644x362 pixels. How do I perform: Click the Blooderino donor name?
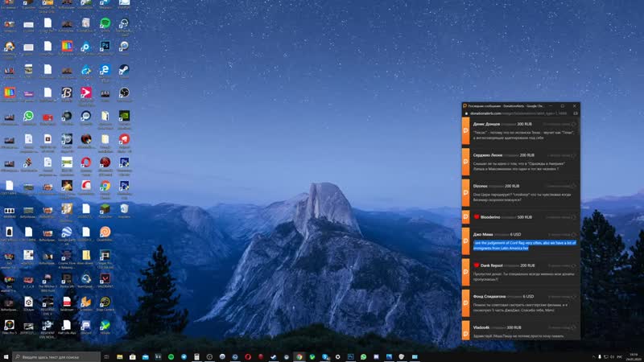coord(496,216)
